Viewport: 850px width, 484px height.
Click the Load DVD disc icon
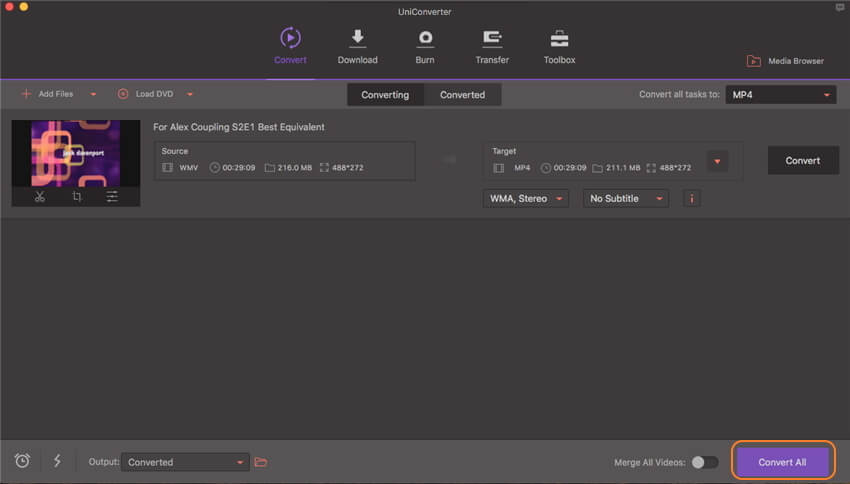(123, 94)
